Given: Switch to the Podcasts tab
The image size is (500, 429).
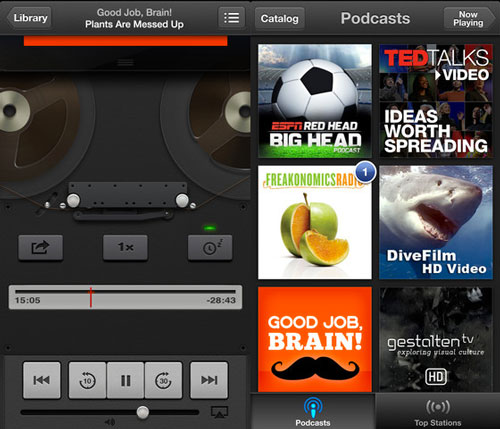Looking at the screenshot, I should pyautogui.click(x=313, y=411).
